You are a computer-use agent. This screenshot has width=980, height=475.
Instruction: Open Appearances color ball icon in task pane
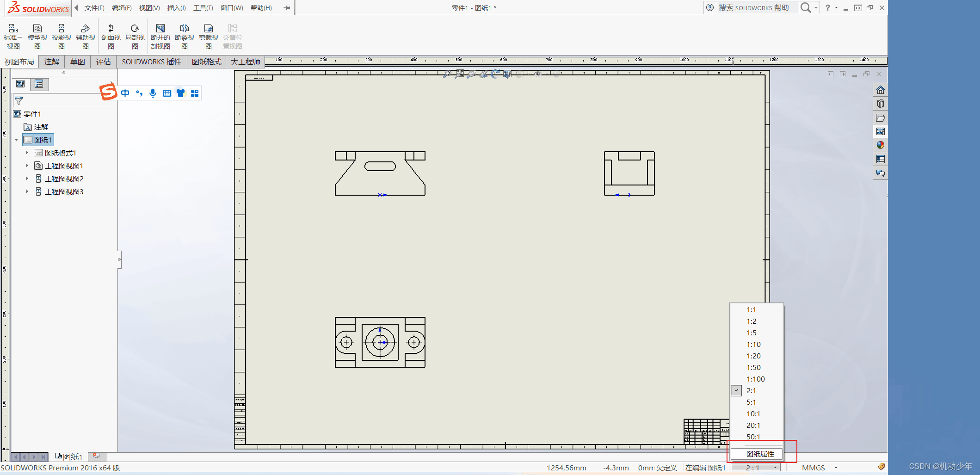(881, 145)
